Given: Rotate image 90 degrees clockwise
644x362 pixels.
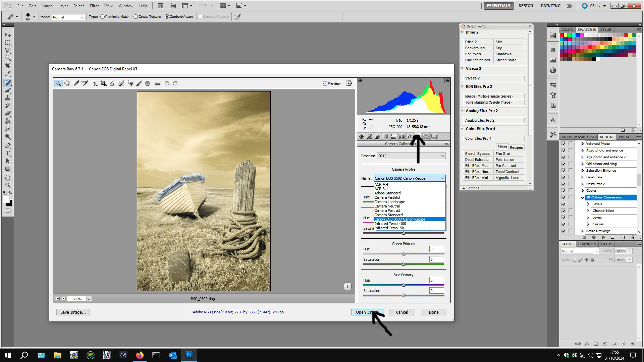Looking at the screenshot, I should [x=175, y=83].
